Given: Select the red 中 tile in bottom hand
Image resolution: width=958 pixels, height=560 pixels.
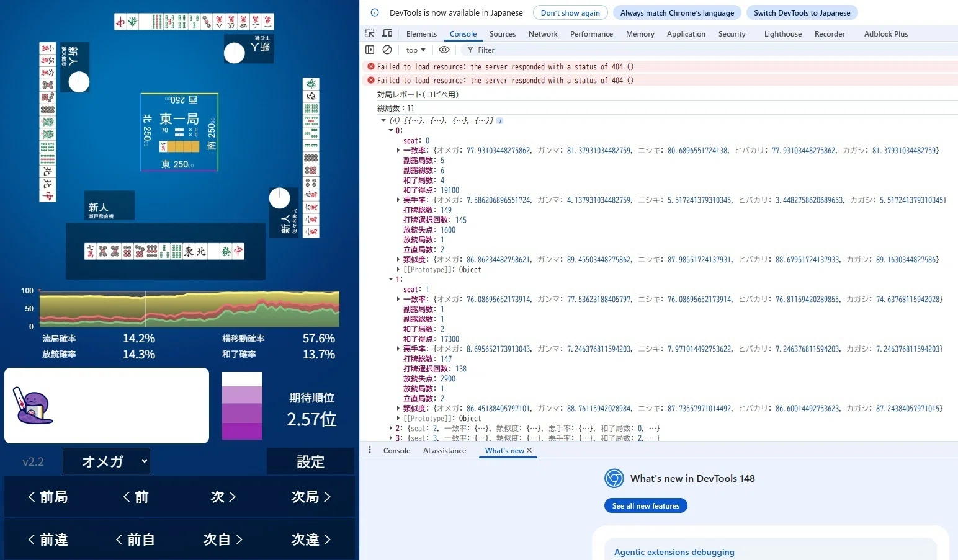Looking at the screenshot, I should pyautogui.click(x=238, y=251).
